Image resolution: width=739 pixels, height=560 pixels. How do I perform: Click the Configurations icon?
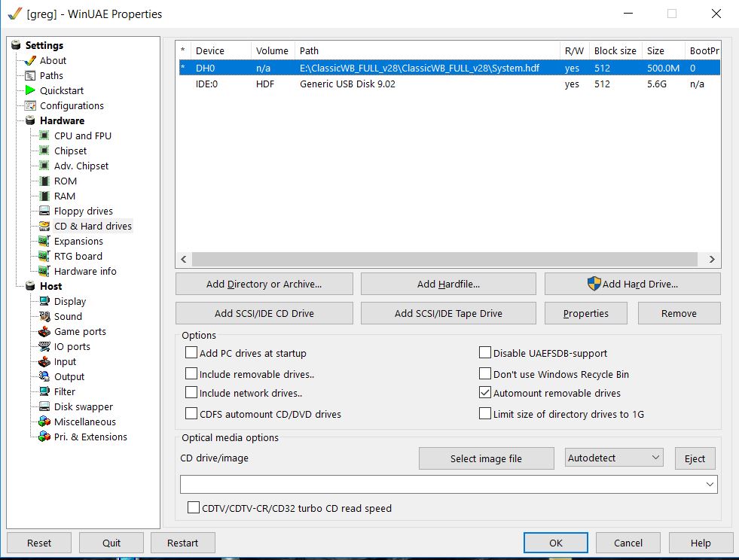[29, 105]
